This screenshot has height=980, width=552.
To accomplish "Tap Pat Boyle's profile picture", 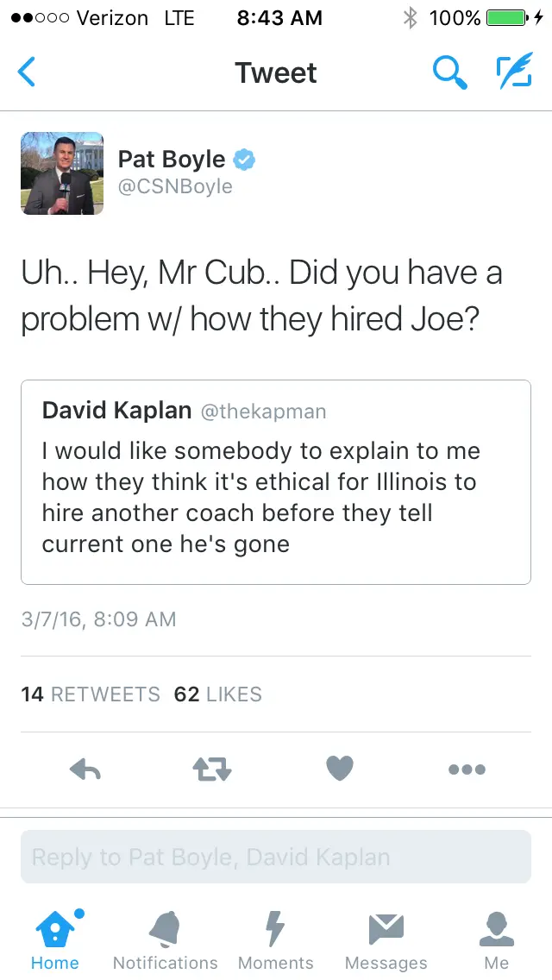I will (62, 173).
